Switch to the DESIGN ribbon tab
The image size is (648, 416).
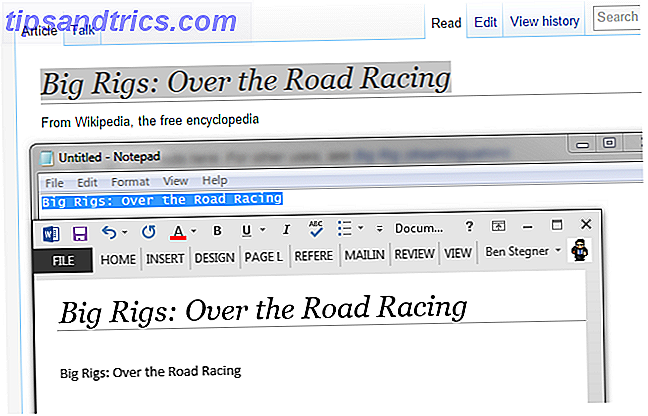pyautogui.click(x=214, y=258)
